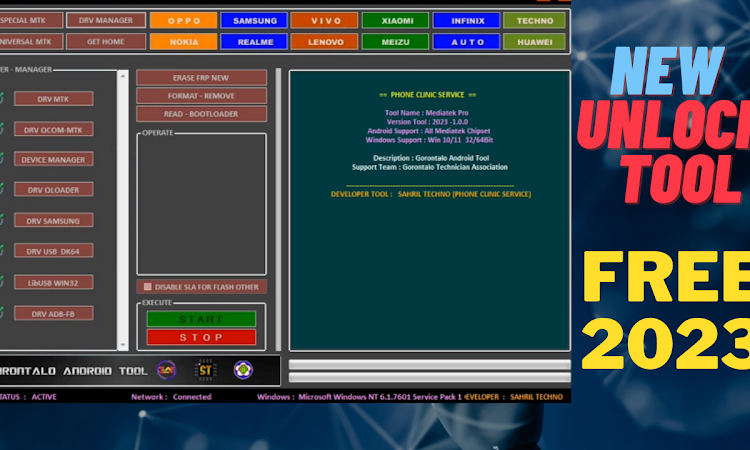This screenshot has height=450, width=750.
Task: Install the DRV ADB-FB driver
Action: pos(54,314)
